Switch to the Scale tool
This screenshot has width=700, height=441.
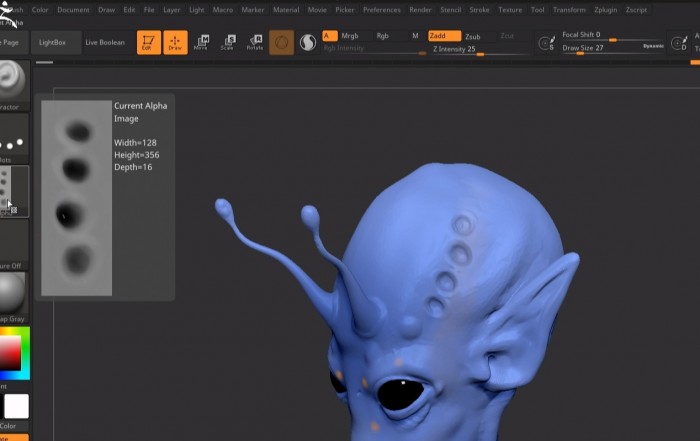pos(228,43)
